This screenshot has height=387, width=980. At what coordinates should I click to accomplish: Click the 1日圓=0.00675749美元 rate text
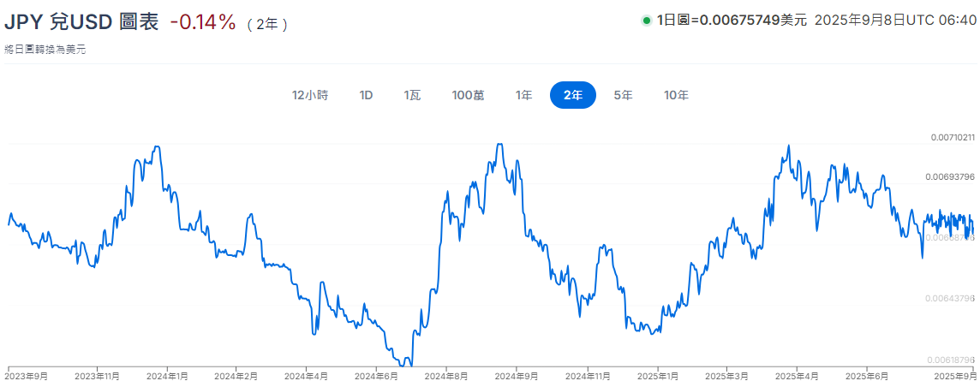pyautogui.click(x=732, y=21)
